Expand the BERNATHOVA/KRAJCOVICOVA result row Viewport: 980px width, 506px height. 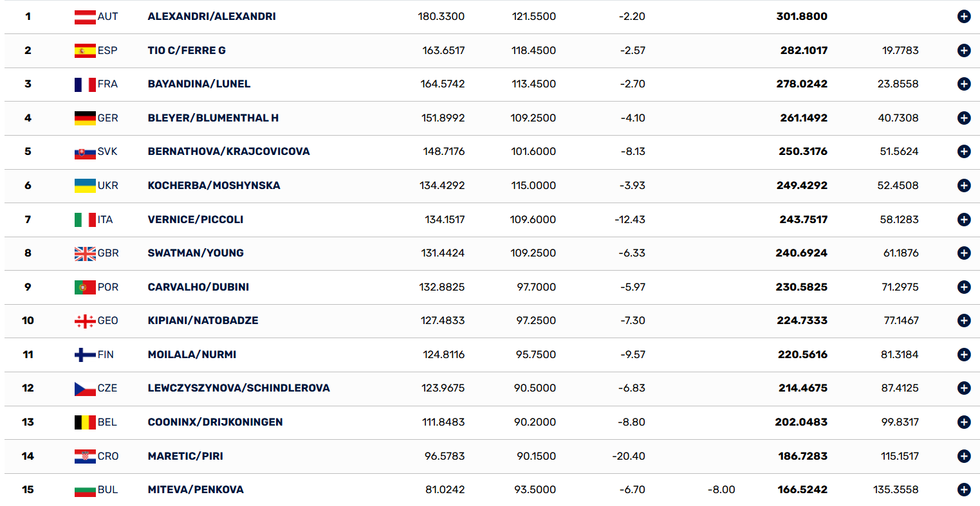(x=963, y=152)
